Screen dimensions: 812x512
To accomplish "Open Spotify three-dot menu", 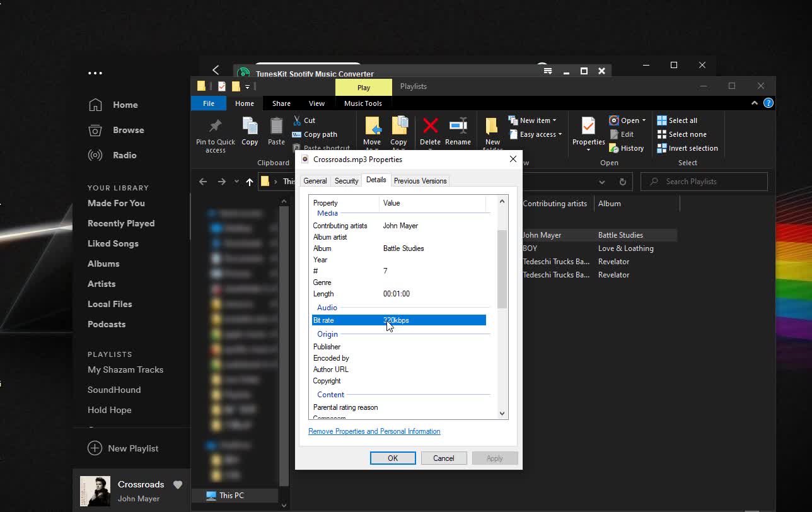I will click(x=95, y=73).
